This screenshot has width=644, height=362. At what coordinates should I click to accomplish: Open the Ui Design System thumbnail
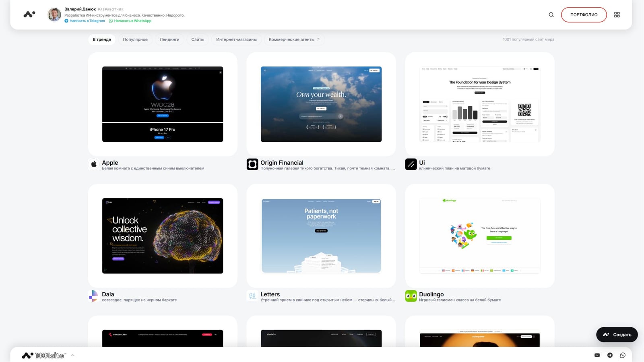(480, 104)
